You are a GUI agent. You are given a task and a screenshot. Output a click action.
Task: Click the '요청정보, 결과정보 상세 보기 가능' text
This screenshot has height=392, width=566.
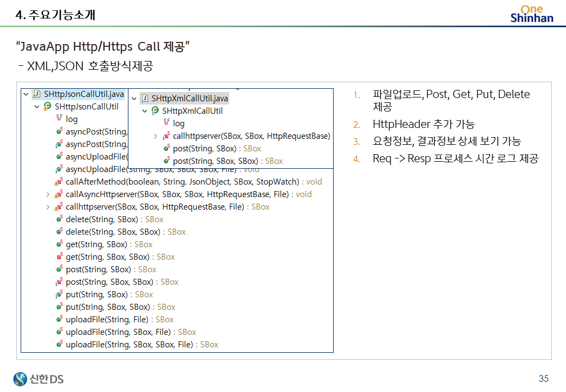[x=446, y=142]
